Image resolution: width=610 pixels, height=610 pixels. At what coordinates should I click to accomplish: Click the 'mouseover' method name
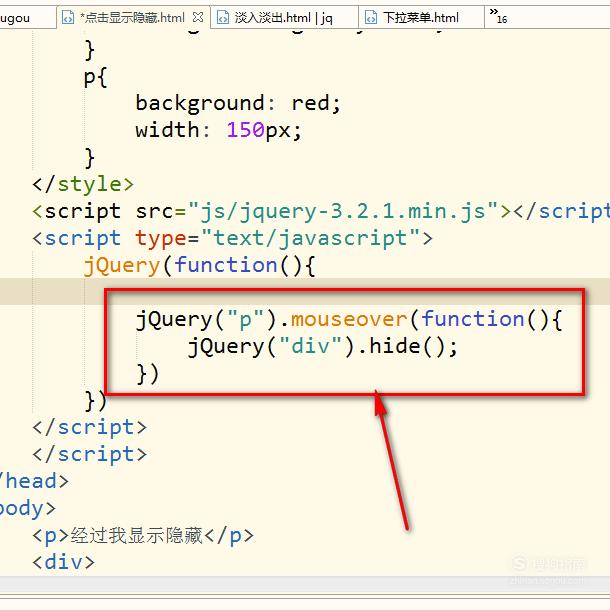click(349, 319)
